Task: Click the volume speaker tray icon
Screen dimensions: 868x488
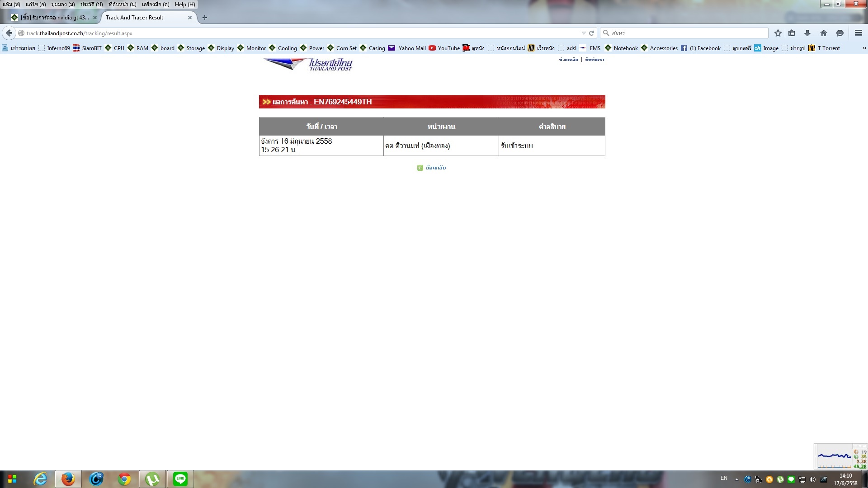Action: pyautogui.click(x=812, y=479)
